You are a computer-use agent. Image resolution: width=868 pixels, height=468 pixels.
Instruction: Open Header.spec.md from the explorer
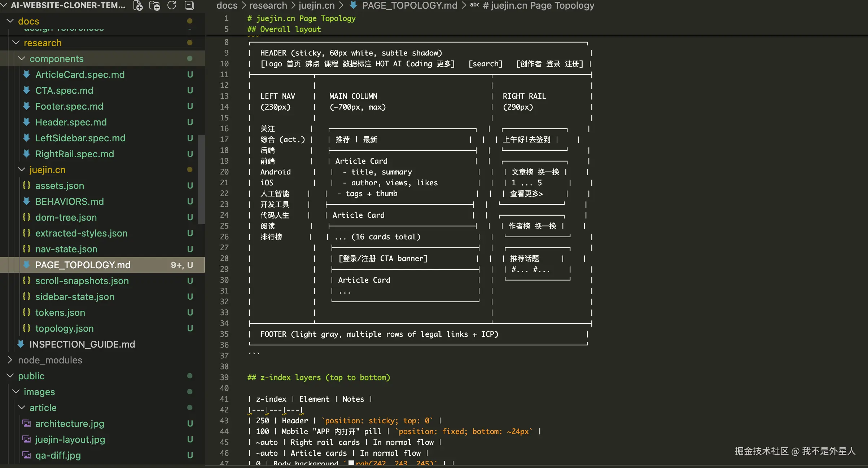tap(71, 122)
